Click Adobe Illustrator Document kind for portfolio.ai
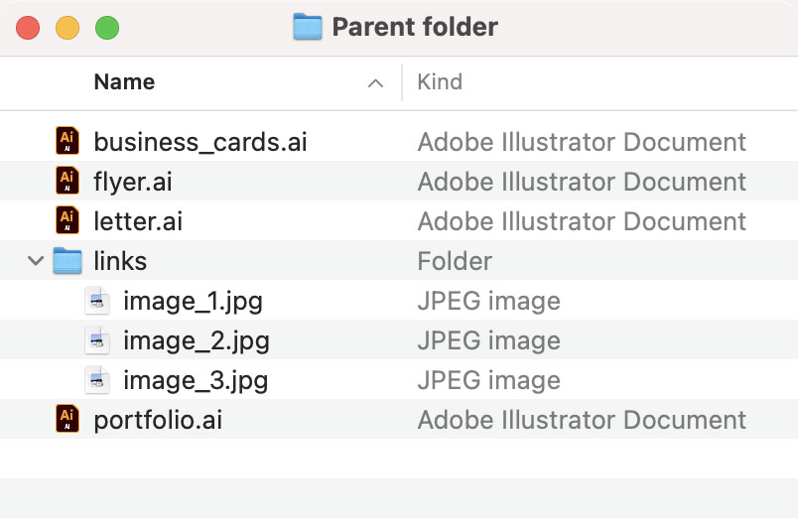798x532 pixels. (x=582, y=420)
